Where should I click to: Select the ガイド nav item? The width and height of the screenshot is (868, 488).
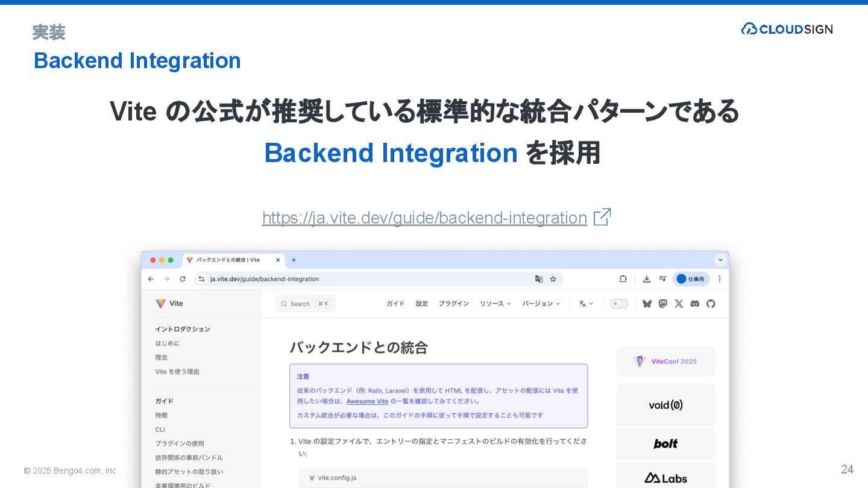point(395,304)
